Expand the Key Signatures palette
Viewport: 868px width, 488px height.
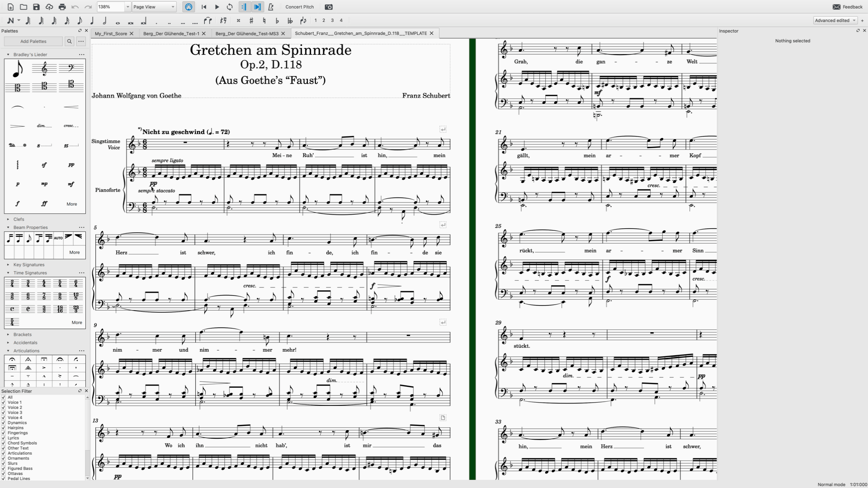pos(8,265)
